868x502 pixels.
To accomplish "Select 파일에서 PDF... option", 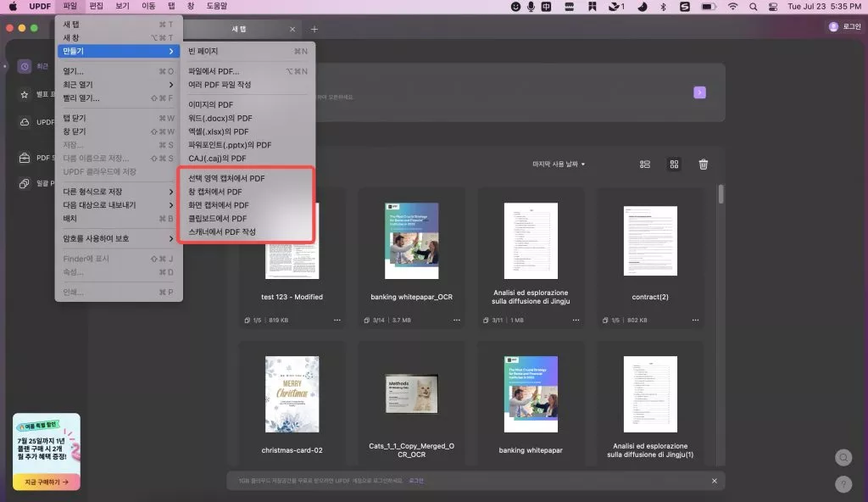I will 248,71.
